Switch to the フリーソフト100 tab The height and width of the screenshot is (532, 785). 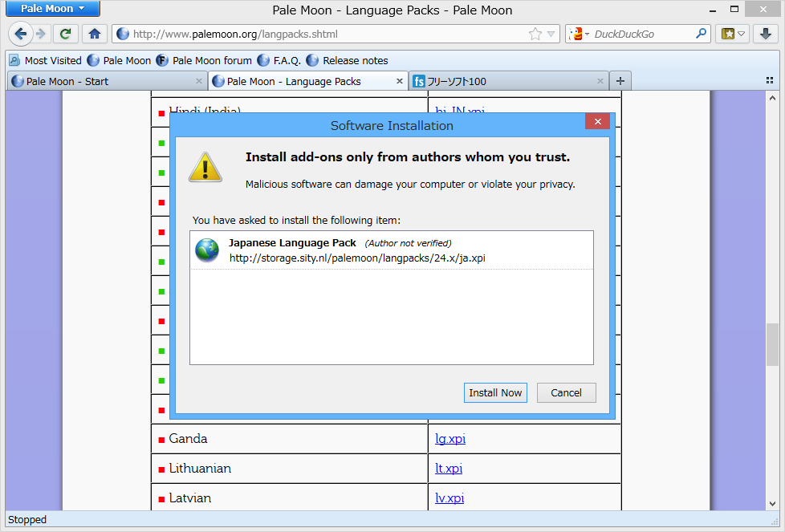(x=509, y=81)
